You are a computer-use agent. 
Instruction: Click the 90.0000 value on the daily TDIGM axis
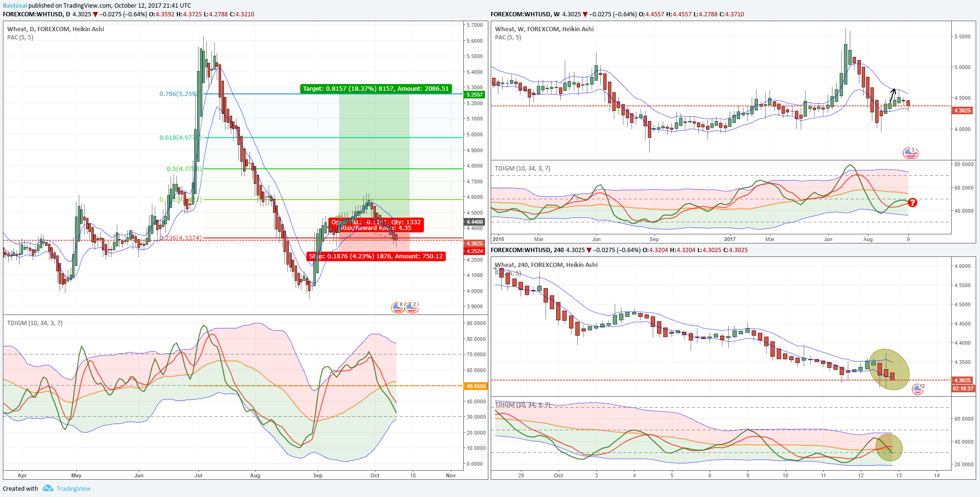[x=476, y=323]
